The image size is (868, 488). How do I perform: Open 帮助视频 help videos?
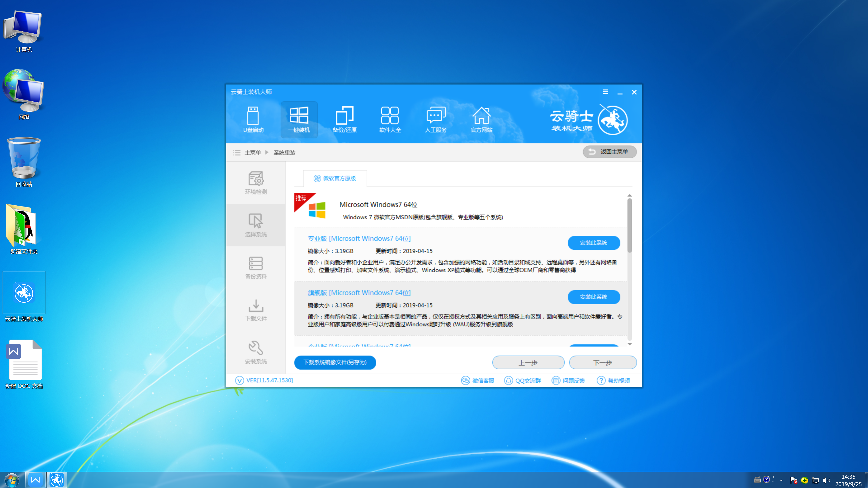(x=613, y=380)
